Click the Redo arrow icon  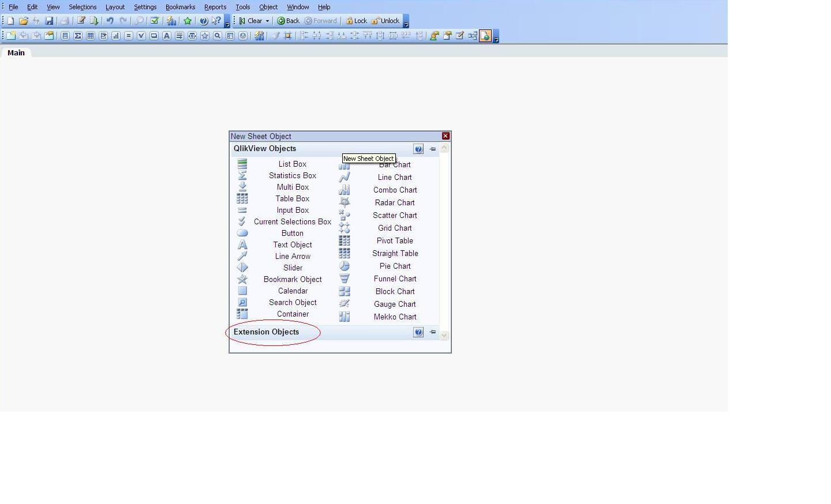[123, 21]
